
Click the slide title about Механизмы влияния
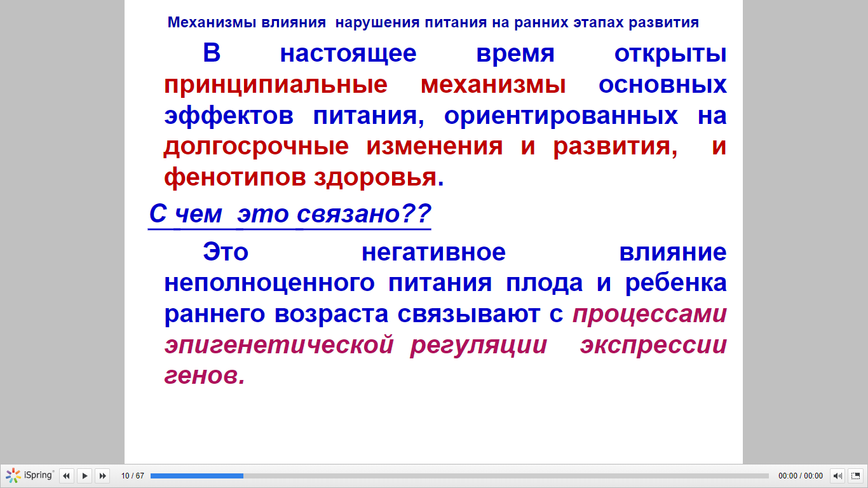(x=433, y=23)
